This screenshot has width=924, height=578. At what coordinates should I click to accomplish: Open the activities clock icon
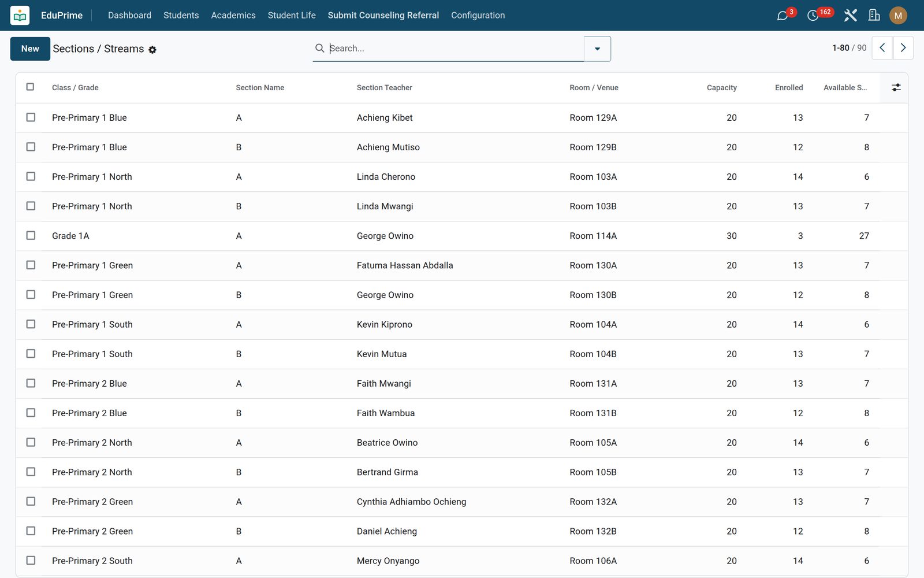tap(813, 16)
